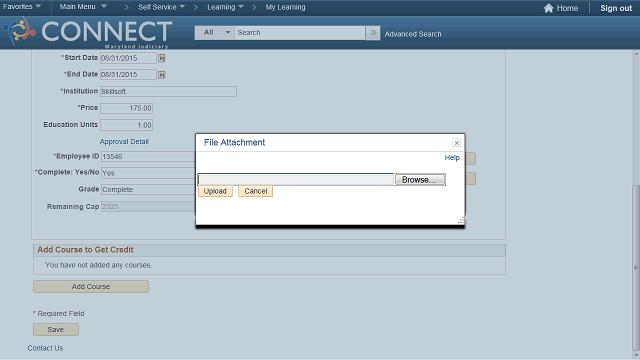Click the CONNECT Maryland Judiciary logo
This screenshot has height=360, width=640.
87,33
